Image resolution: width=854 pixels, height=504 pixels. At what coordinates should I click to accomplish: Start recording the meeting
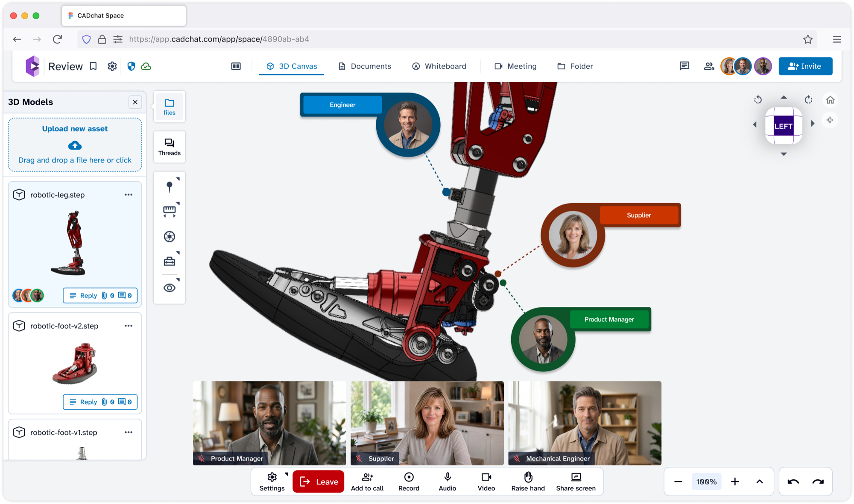point(409,481)
